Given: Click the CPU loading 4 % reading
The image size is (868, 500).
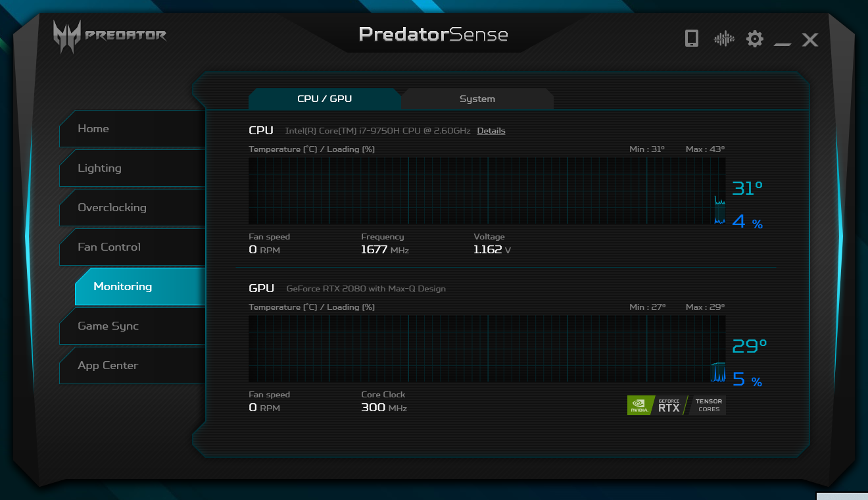Looking at the screenshot, I should (x=748, y=222).
